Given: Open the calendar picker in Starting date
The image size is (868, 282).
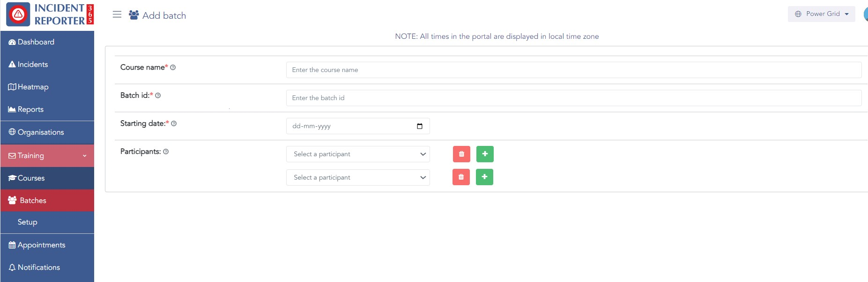Looking at the screenshot, I should (x=419, y=126).
